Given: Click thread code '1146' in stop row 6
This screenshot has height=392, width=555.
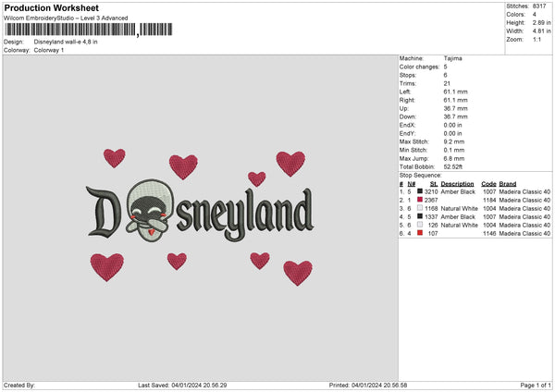Looking at the screenshot, I should coord(489,234).
